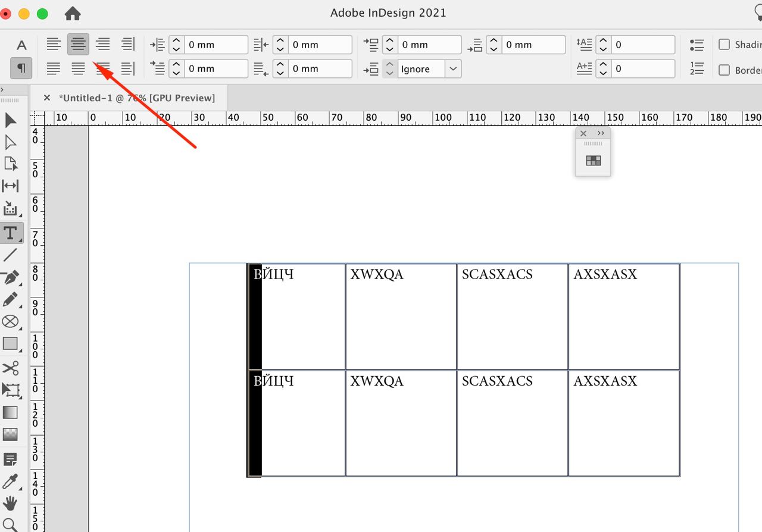Decrease Last Line Indent with stepper arrow
This screenshot has width=762, height=532.
pyautogui.click(x=280, y=73)
